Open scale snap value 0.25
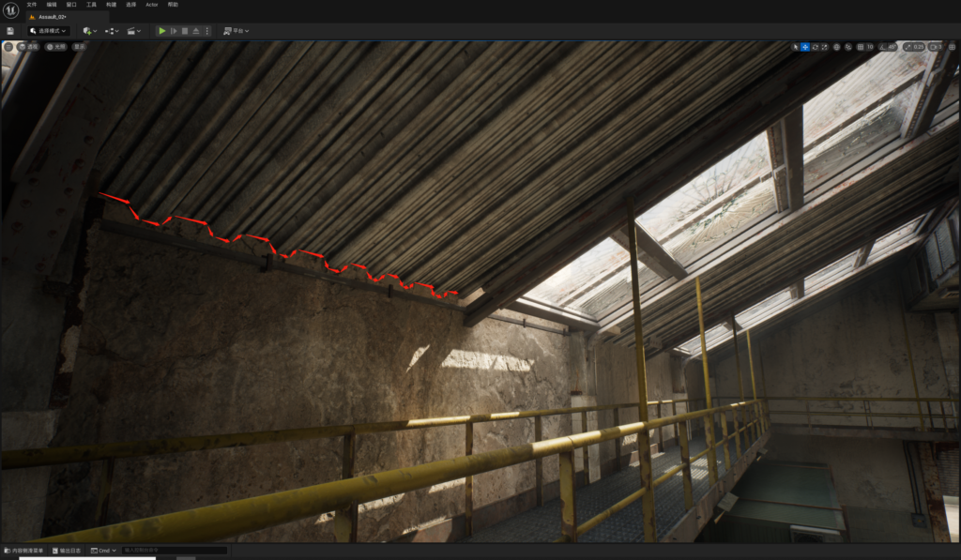Screen dimensions: 961x560 (918, 47)
